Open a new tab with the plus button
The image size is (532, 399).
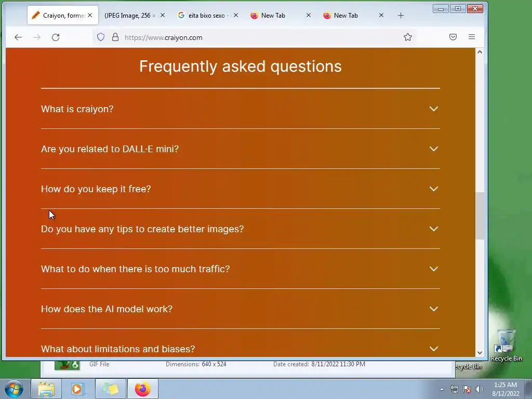[401, 16]
